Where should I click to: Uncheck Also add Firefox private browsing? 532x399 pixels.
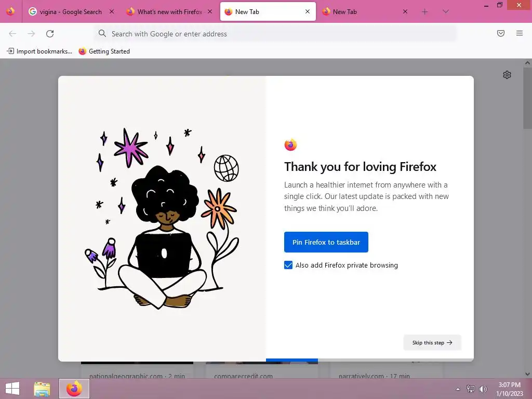(288, 265)
